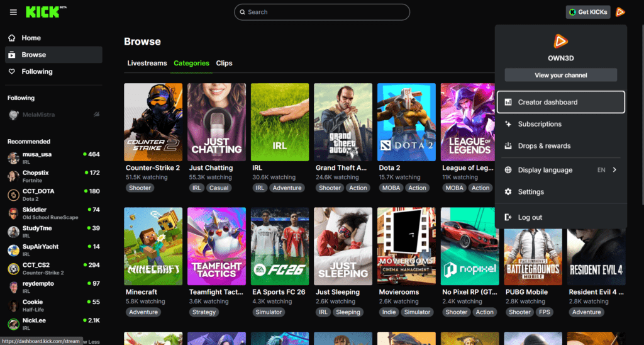Image resolution: width=644 pixels, height=345 pixels.
Task: Click the muted icon beside MelaMistra
Action: pyautogui.click(x=97, y=115)
